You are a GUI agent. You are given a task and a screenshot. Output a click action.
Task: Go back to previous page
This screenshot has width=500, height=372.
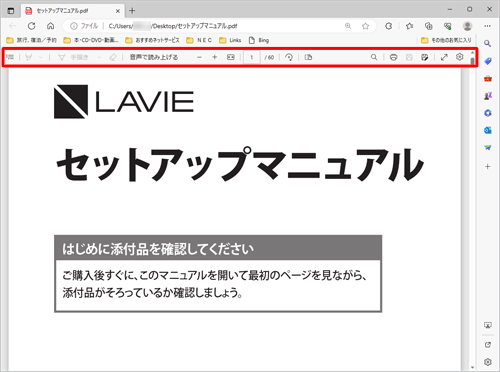tap(12, 26)
